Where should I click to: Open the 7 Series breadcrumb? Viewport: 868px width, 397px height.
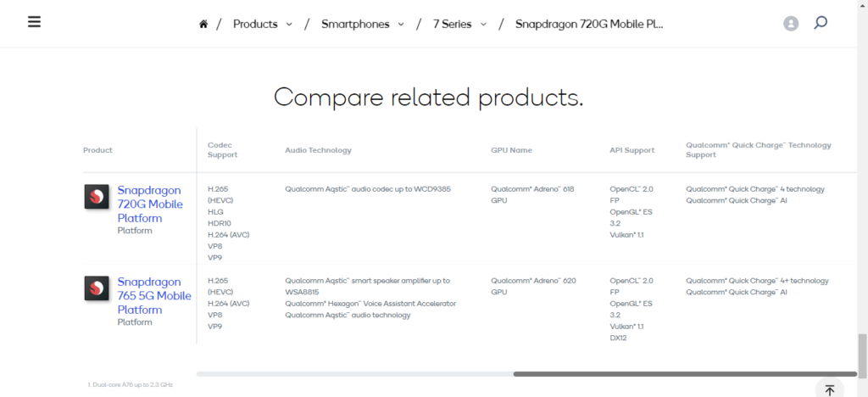point(453,25)
